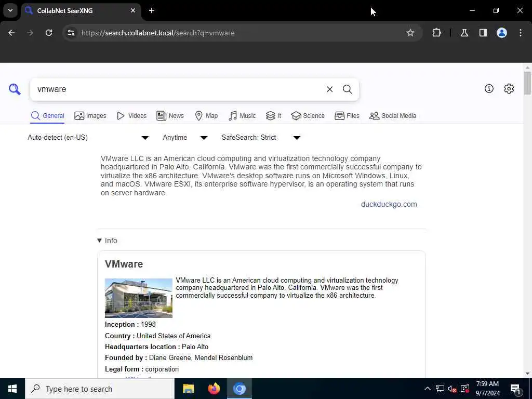Viewport: 532px width, 399px height.
Task: Clear the search query with X icon
Action: [x=329, y=89]
